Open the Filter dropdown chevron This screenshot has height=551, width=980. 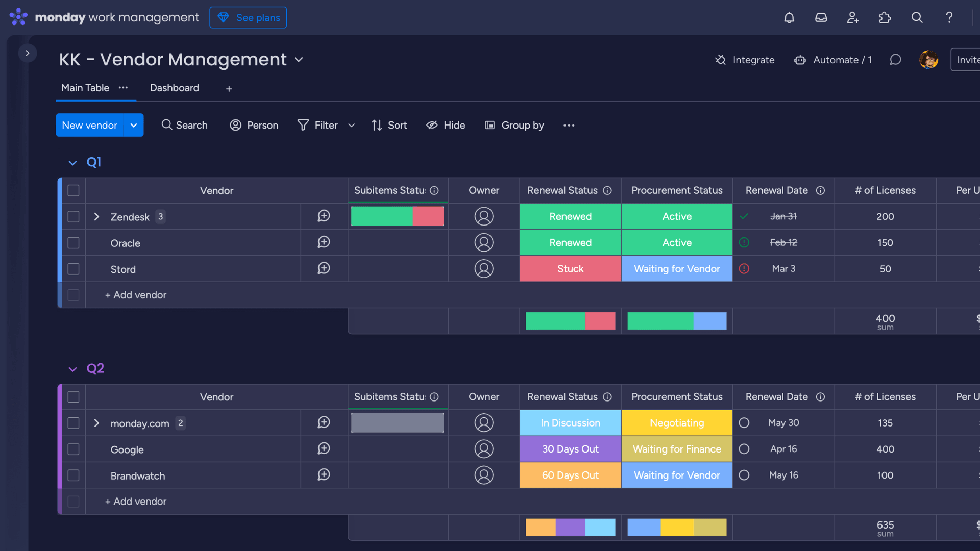pos(351,125)
